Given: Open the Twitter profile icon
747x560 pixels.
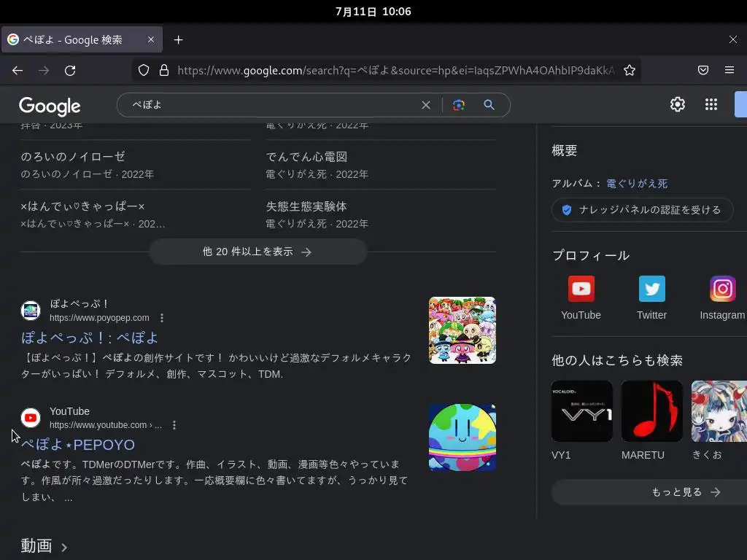Looking at the screenshot, I should coord(651,289).
